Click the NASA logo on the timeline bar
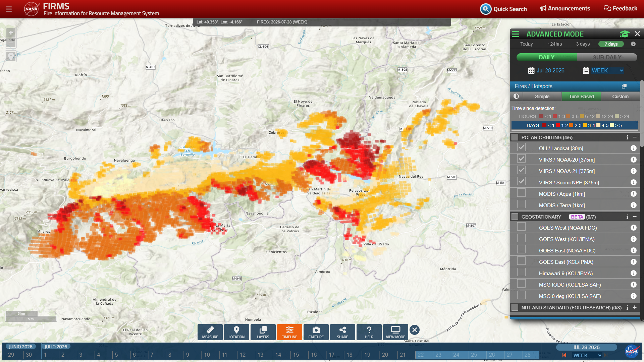644x362 pixels. coord(632,351)
